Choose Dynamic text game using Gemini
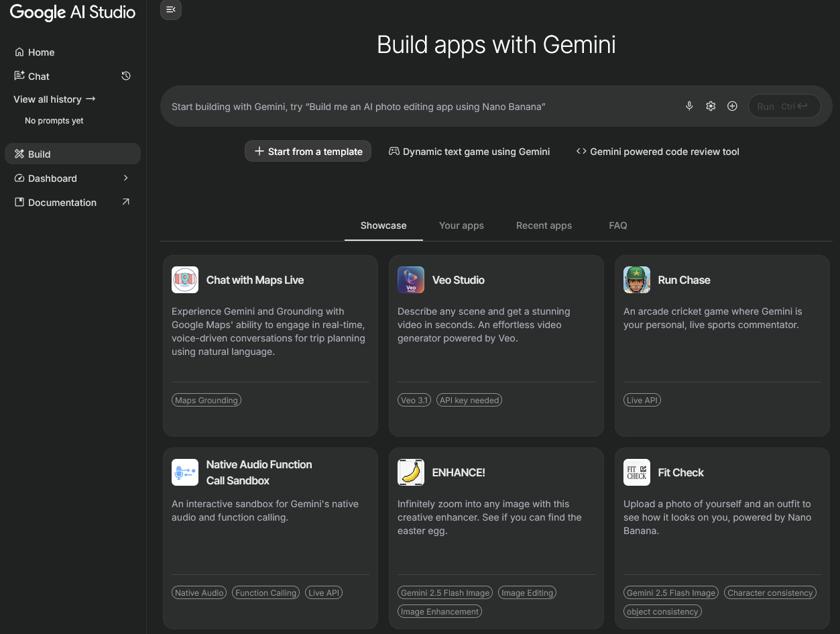The image size is (840, 634). click(x=469, y=152)
